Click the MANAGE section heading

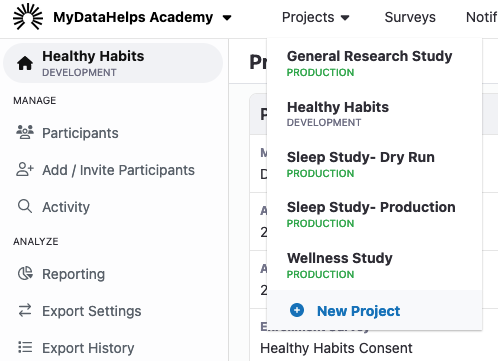click(x=35, y=100)
